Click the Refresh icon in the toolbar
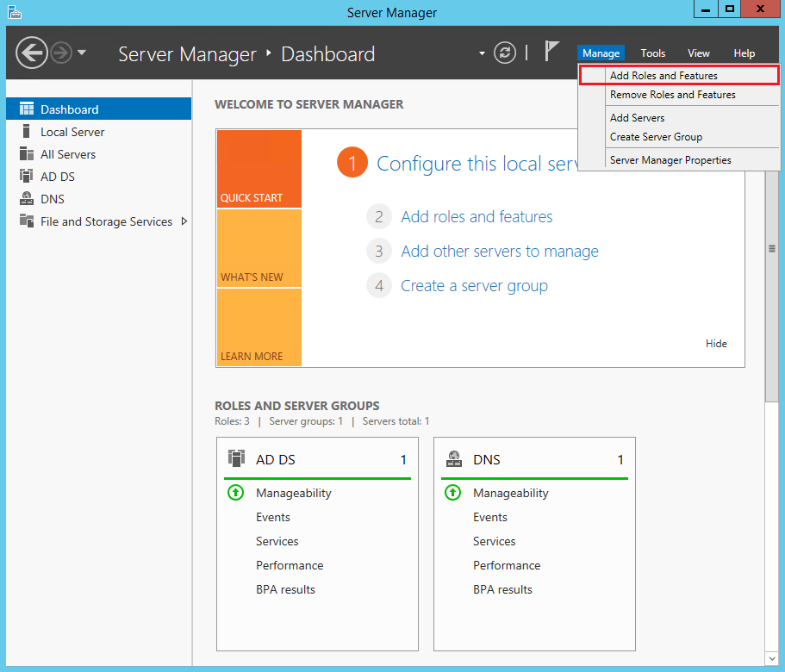This screenshot has height=672, width=785. 507,53
